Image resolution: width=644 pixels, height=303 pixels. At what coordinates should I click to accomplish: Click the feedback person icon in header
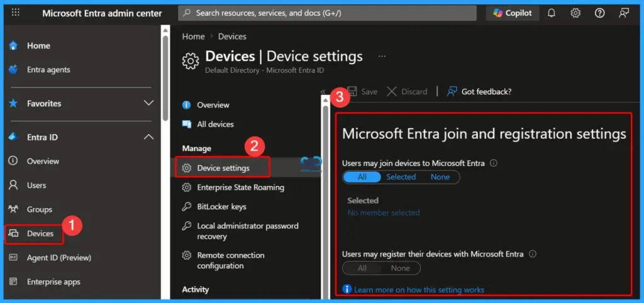(624, 13)
